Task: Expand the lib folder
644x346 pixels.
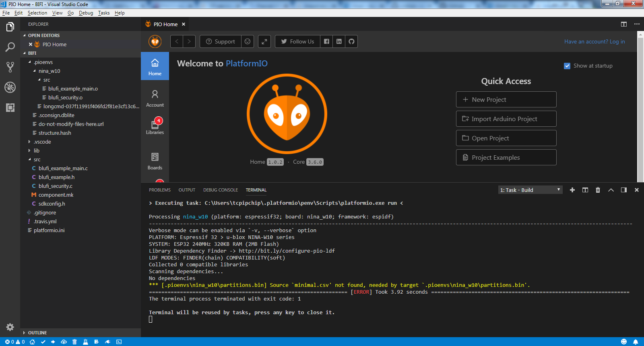Action: pos(80,150)
